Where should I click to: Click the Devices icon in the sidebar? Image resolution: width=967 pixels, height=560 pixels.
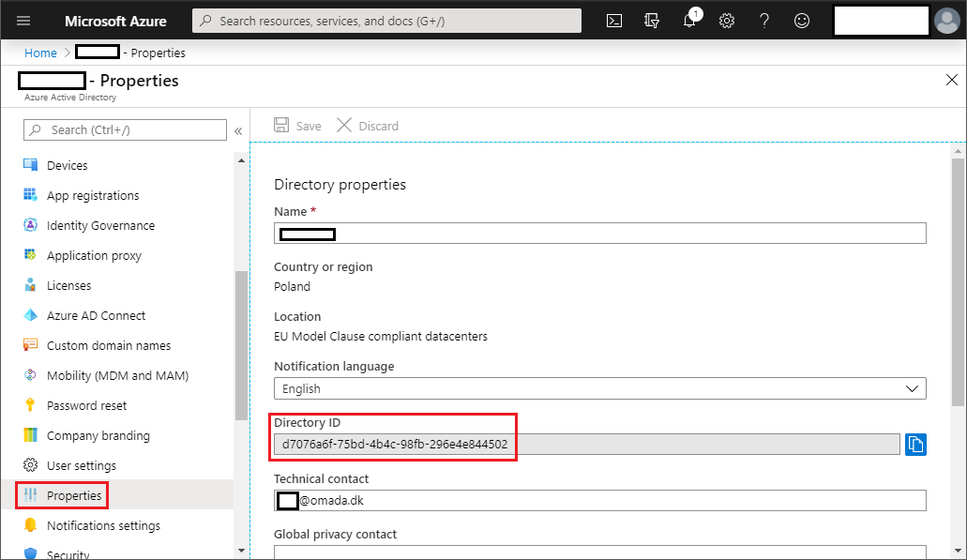pos(30,165)
